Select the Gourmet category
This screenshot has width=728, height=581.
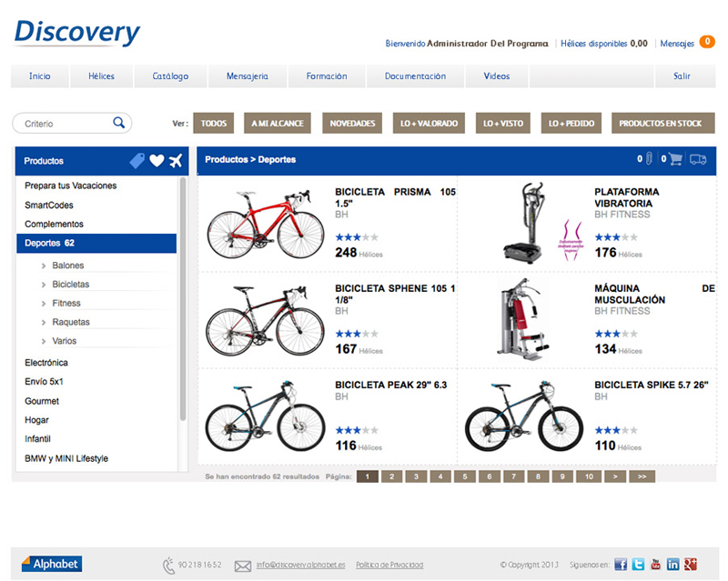pos(42,401)
